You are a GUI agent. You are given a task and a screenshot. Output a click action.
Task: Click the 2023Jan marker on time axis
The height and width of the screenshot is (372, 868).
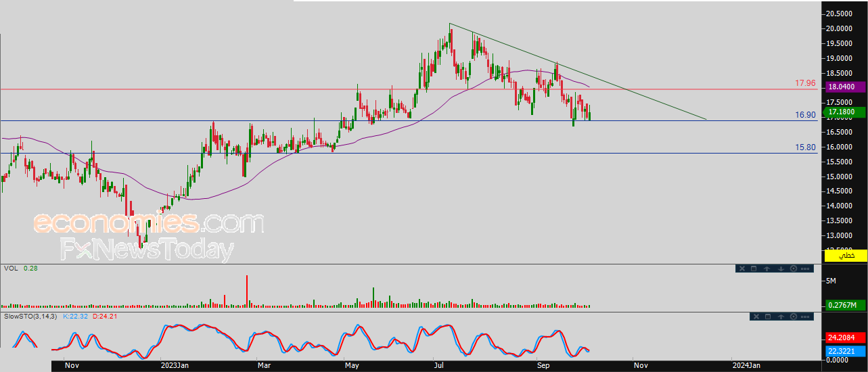(x=175, y=365)
